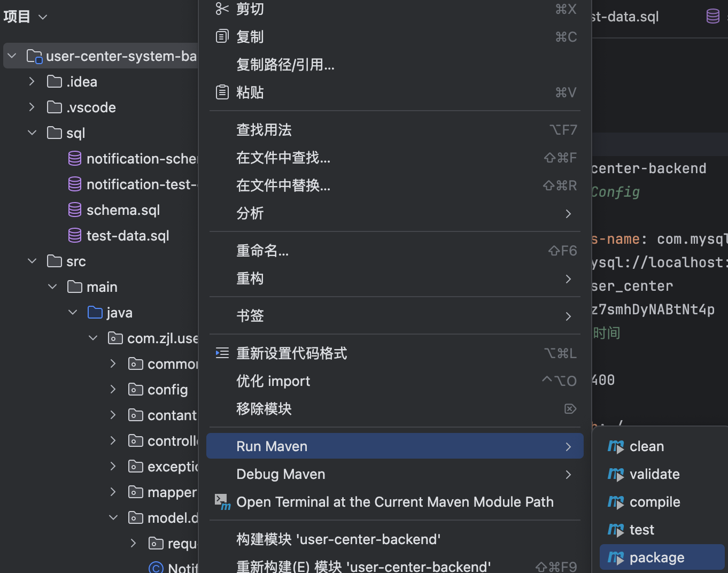Click the Maven icon beside validate

(616, 475)
